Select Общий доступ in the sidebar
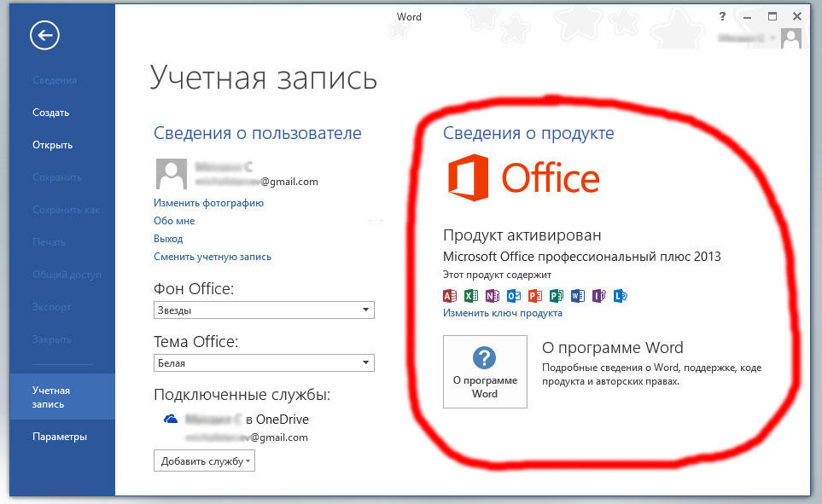This screenshot has height=504, width=822. (x=67, y=275)
